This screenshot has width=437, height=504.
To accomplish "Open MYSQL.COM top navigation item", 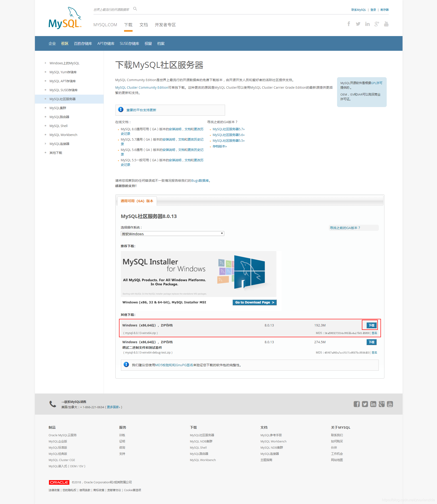I will pyautogui.click(x=105, y=25).
